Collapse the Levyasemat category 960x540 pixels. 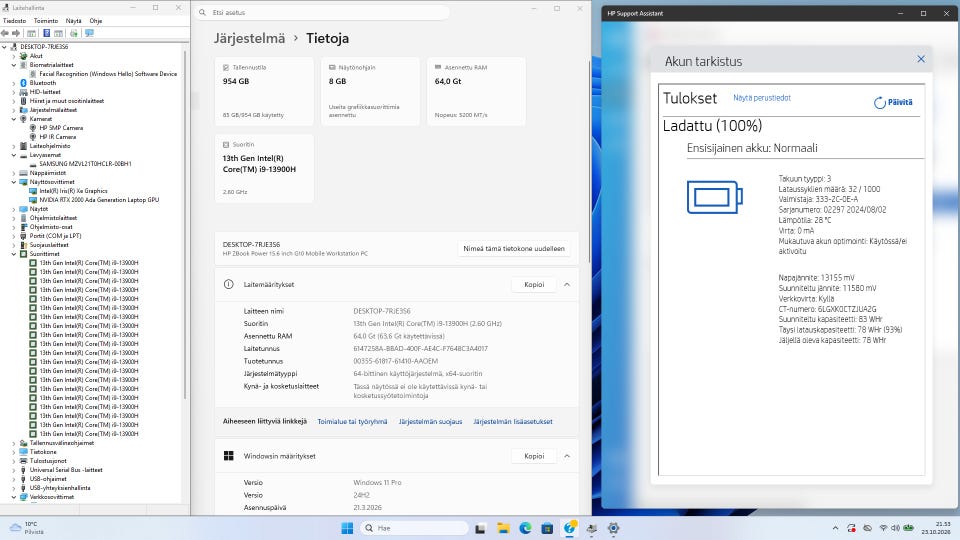tap(14, 155)
